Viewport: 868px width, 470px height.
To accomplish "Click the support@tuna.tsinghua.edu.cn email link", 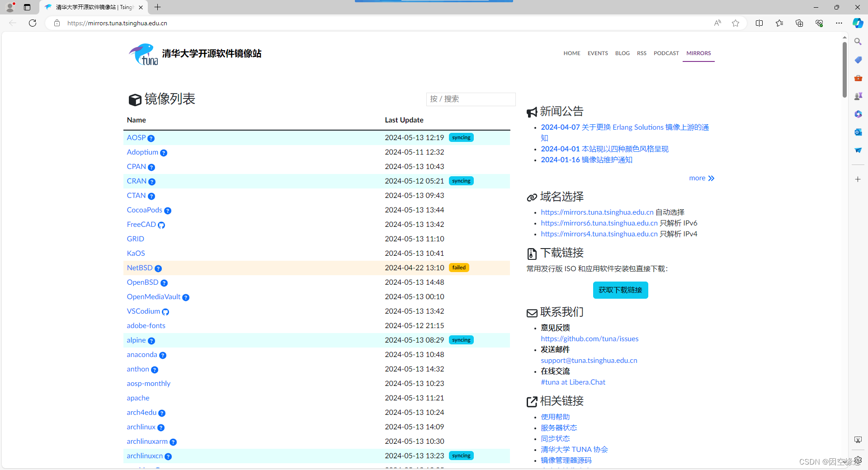I will pyautogui.click(x=589, y=360).
